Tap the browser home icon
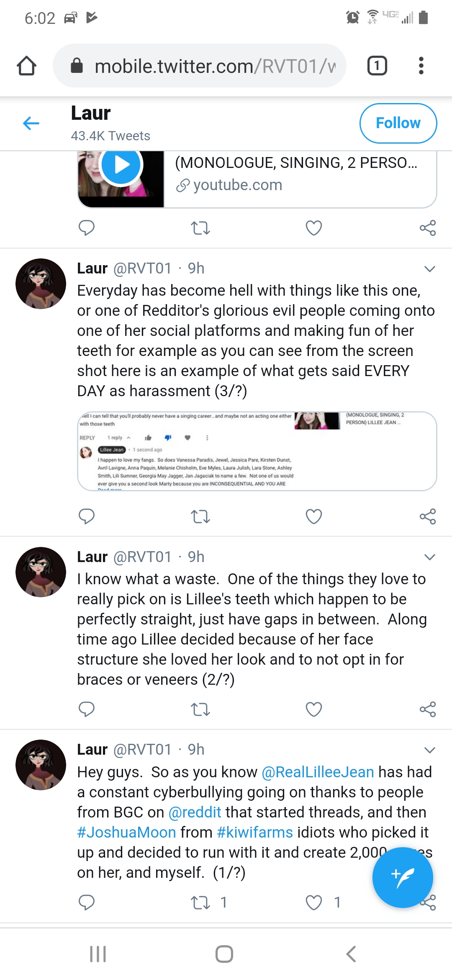This screenshot has width=452, height=980. tap(26, 66)
